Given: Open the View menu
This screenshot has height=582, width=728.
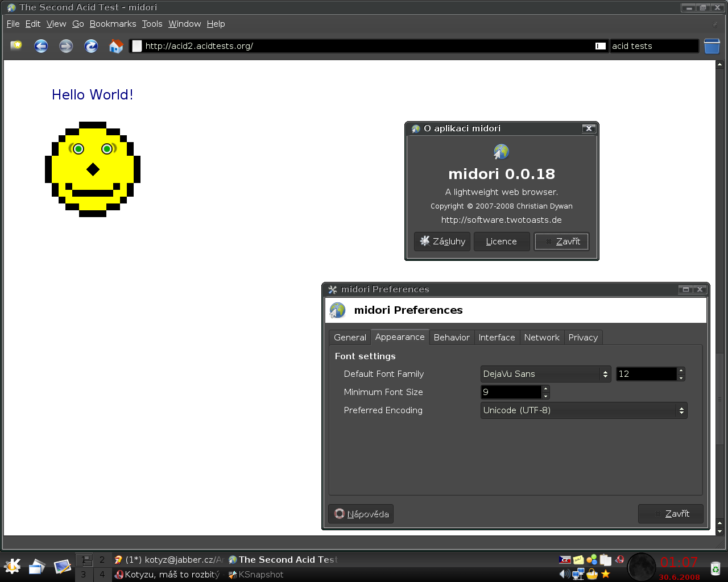Looking at the screenshot, I should click(x=56, y=24).
